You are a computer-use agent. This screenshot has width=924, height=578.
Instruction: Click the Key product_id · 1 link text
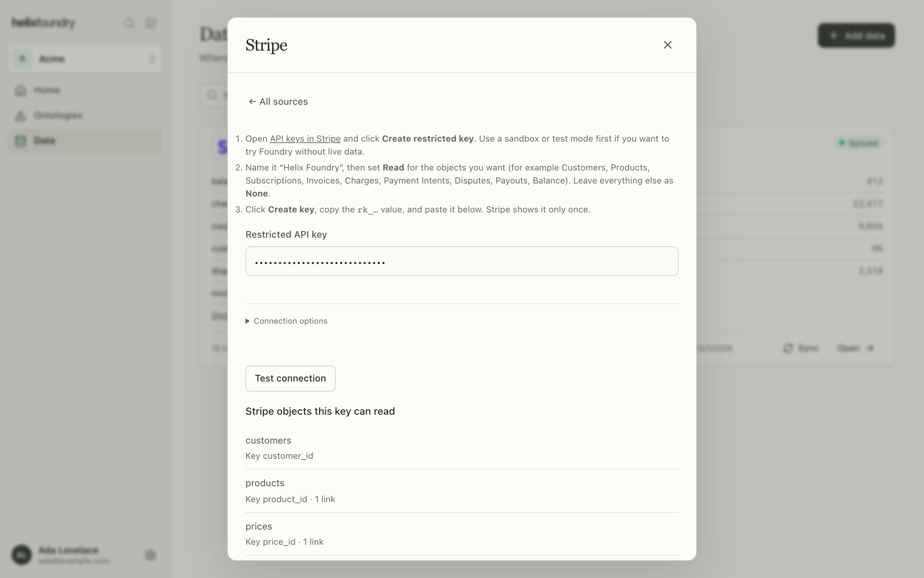[x=290, y=499]
